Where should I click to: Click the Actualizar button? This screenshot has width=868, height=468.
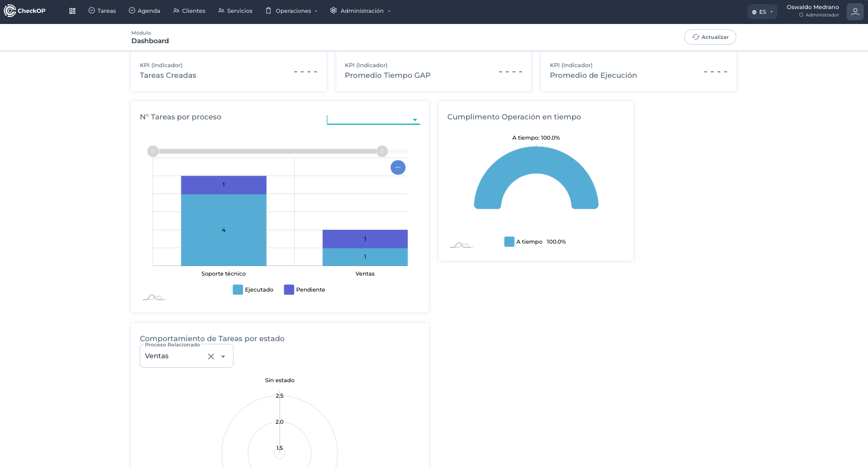tap(710, 37)
